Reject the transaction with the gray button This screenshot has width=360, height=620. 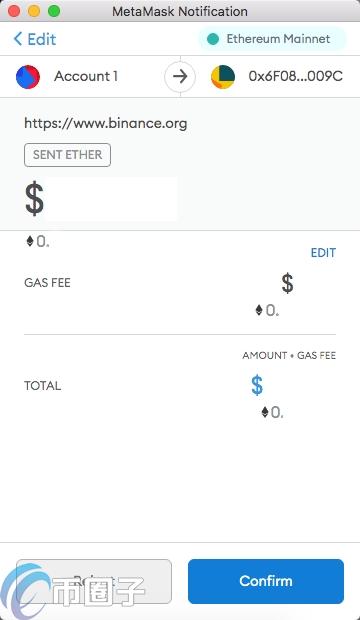(x=94, y=581)
